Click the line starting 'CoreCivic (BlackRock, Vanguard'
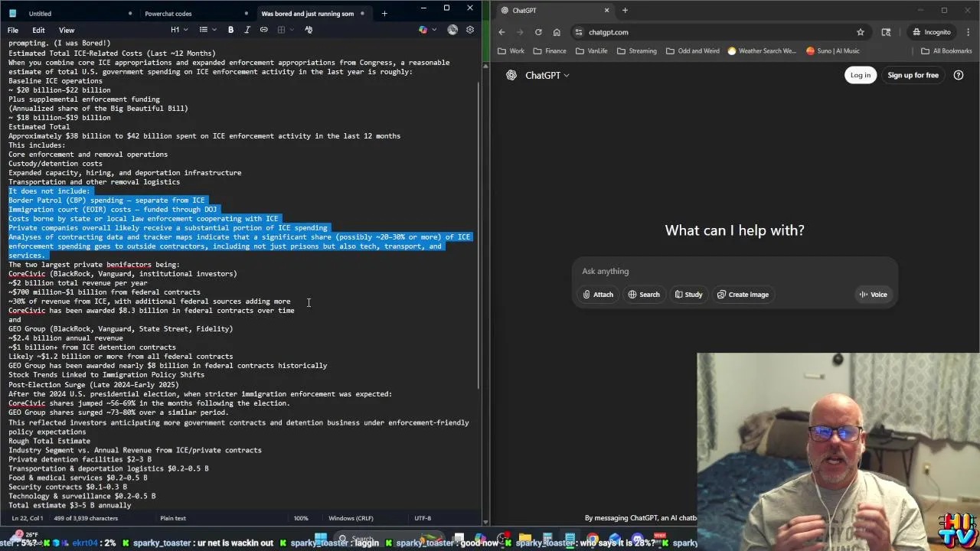The width and height of the screenshot is (980, 551). tap(122, 274)
